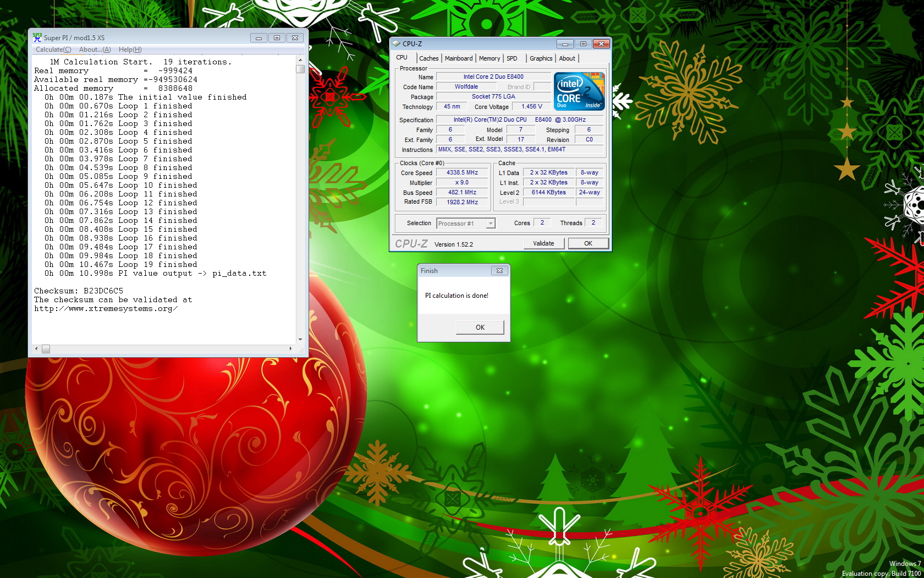This screenshot has height=578, width=924.
Task: Maximize the Super PI window
Action: click(277, 37)
